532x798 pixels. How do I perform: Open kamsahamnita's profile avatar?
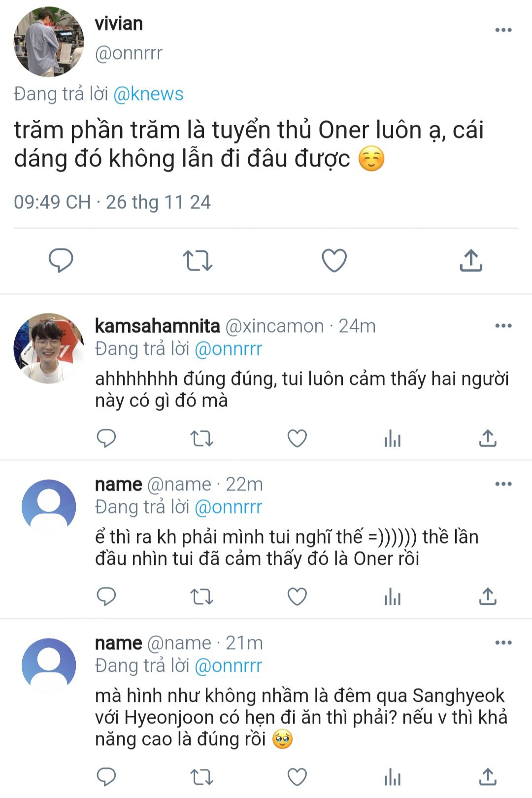(x=48, y=348)
